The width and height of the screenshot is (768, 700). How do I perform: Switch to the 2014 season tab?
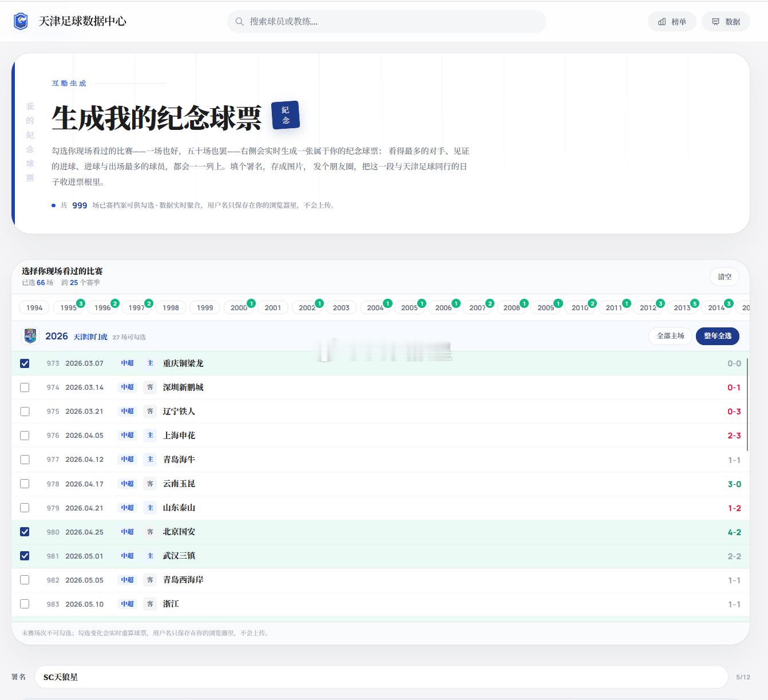click(716, 307)
